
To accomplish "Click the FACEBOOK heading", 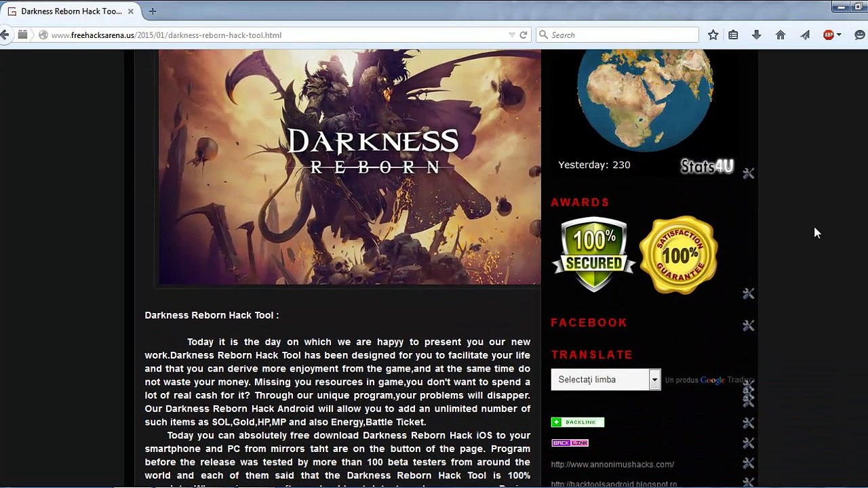I will [589, 323].
